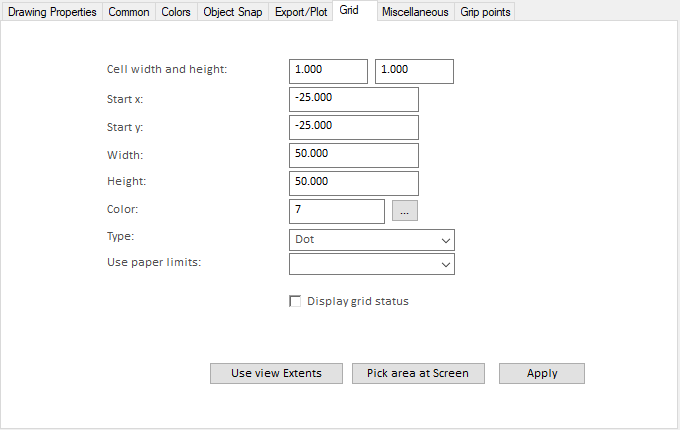Enable the Display grid status checkbox
The height and width of the screenshot is (430, 680).
[295, 301]
